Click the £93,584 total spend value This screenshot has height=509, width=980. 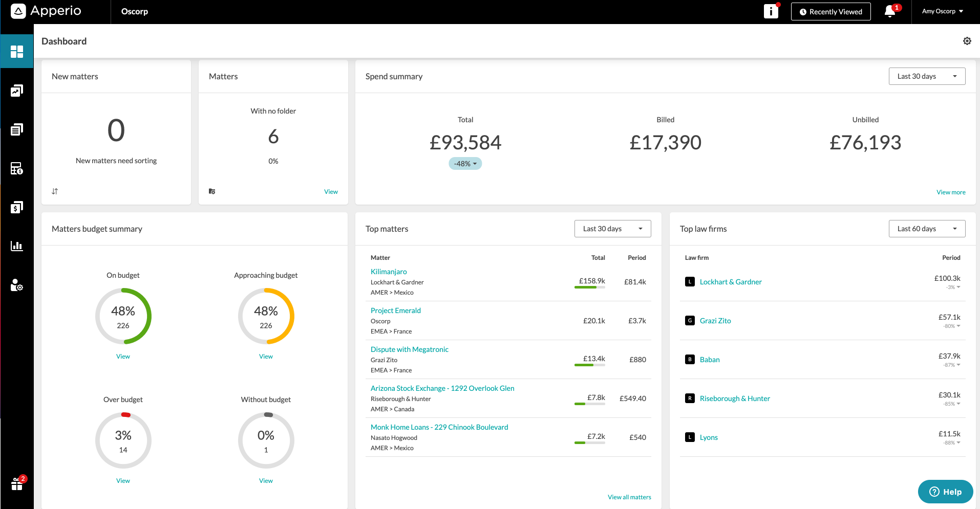(465, 143)
